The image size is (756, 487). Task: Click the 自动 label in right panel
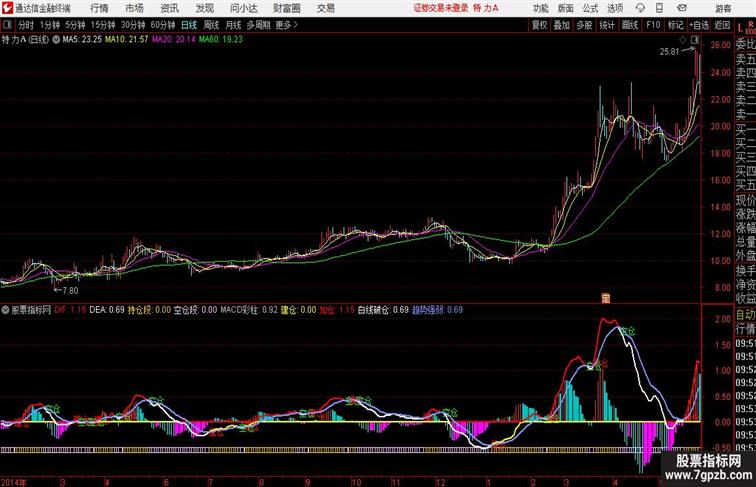click(745, 315)
